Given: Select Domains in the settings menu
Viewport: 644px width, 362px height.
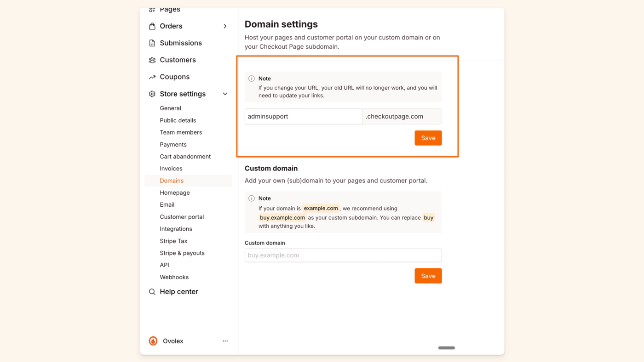Looking at the screenshot, I should (172, 181).
